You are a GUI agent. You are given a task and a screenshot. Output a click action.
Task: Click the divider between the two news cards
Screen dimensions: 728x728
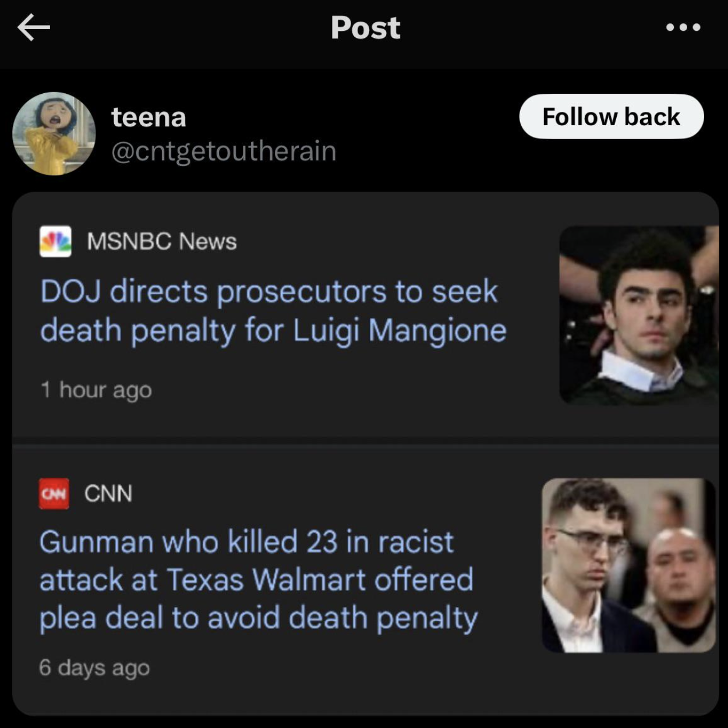pos(365,441)
